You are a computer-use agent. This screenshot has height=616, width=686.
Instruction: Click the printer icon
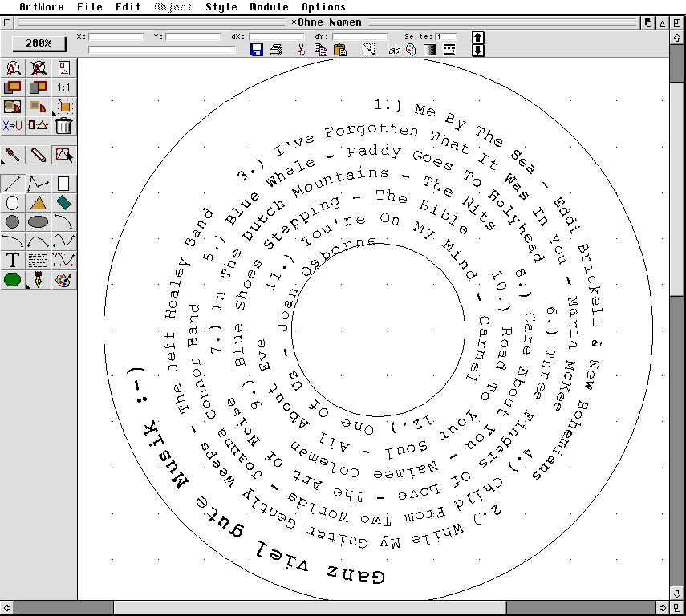coord(276,50)
